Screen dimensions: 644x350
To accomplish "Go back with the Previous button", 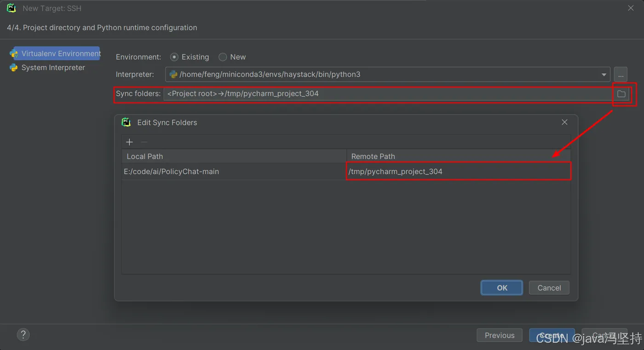I will coord(500,335).
